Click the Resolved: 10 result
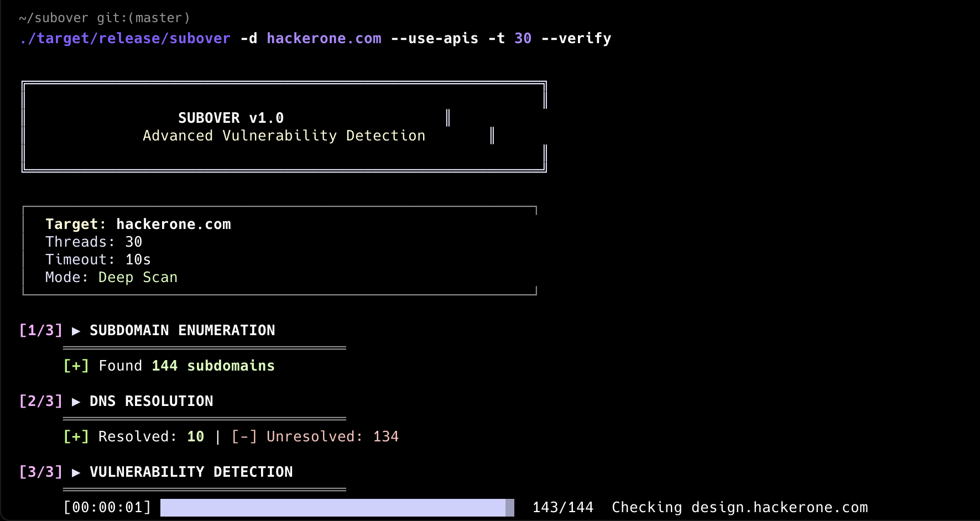The width and height of the screenshot is (980, 521). 152,436
